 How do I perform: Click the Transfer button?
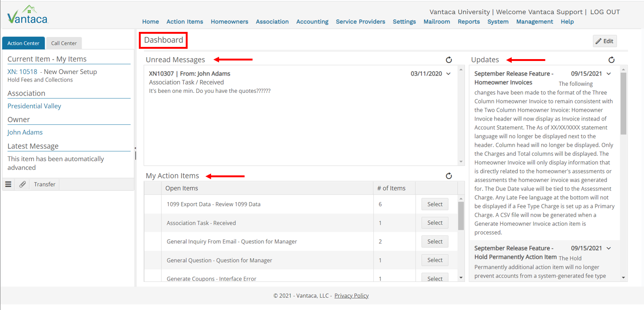coord(44,184)
